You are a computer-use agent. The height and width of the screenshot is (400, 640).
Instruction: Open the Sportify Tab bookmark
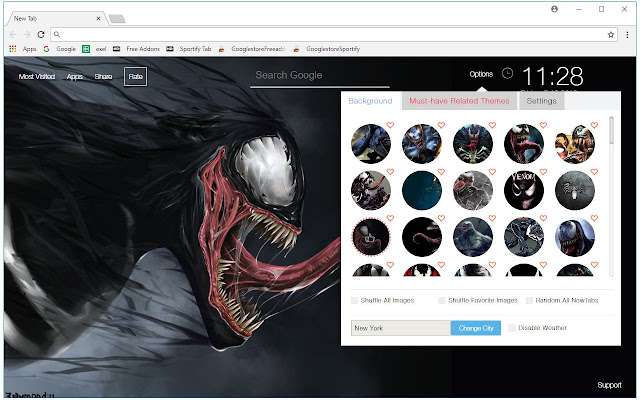coord(189,49)
